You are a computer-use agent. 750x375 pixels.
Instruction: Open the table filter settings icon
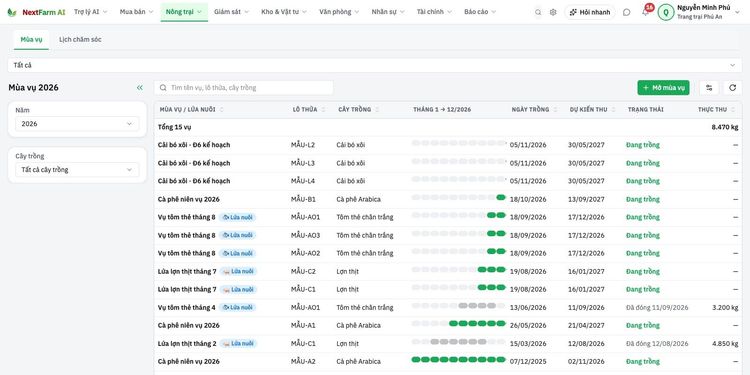[709, 88]
